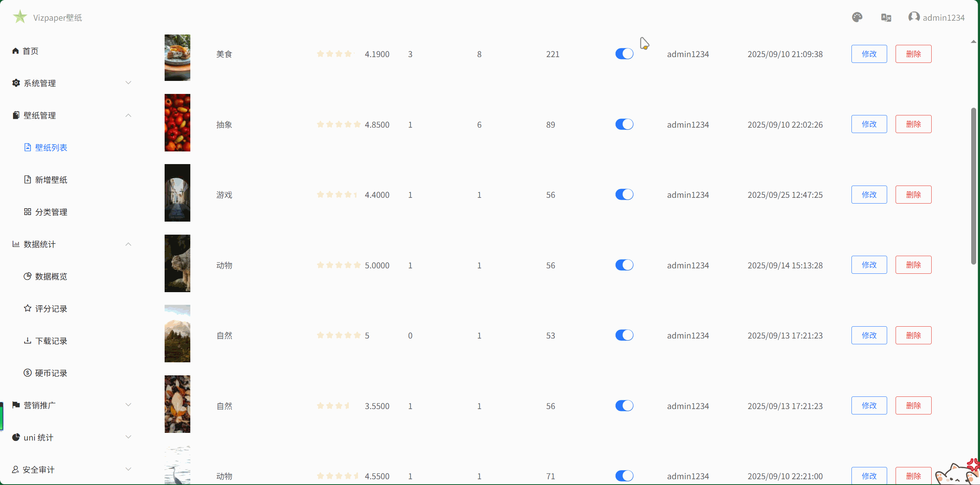980x485 pixels.
Task: Click 删除 for the 抽象 wallpaper
Action: 913,124
